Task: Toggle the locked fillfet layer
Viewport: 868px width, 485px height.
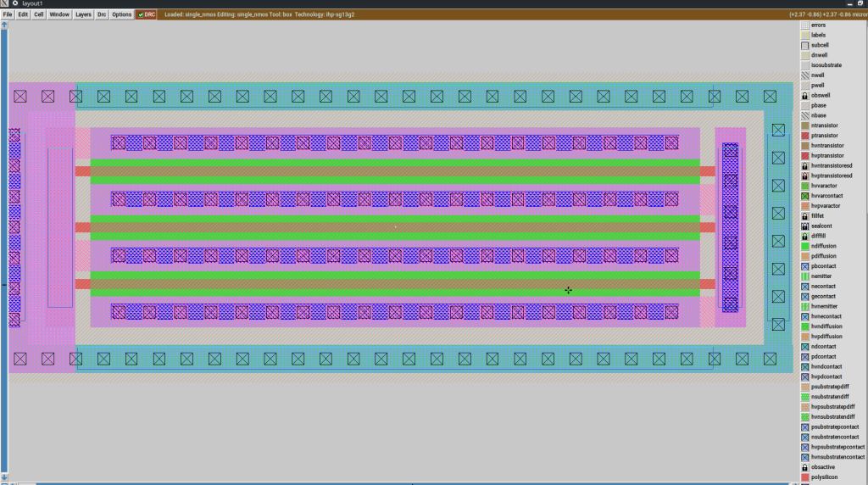Action: coord(805,216)
